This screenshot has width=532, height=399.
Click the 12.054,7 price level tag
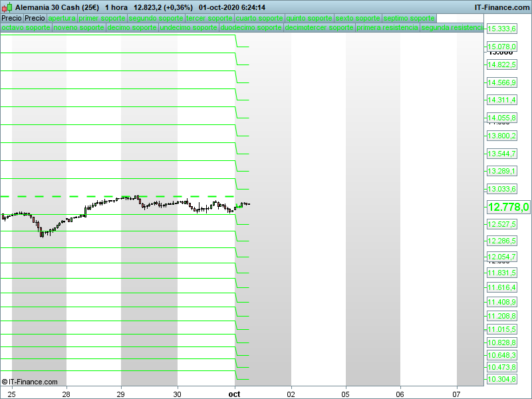(502, 257)
